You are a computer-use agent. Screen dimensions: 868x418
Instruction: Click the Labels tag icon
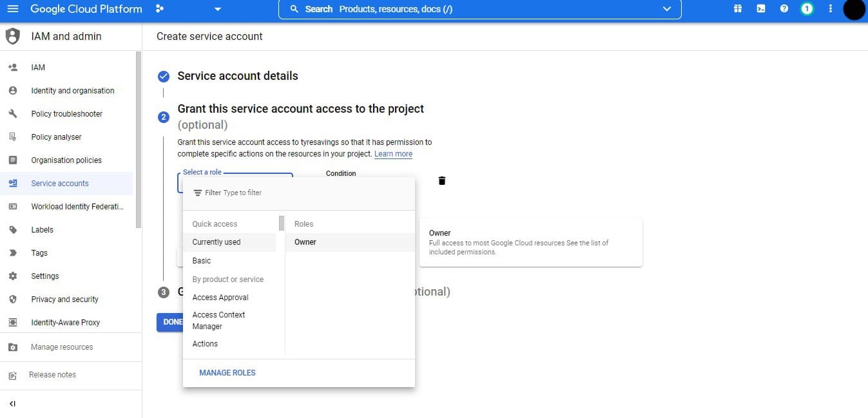coord(13,230)
